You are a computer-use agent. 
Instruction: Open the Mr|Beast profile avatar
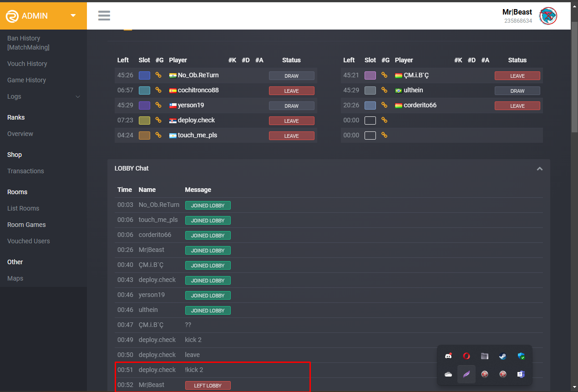coord(548,16)
